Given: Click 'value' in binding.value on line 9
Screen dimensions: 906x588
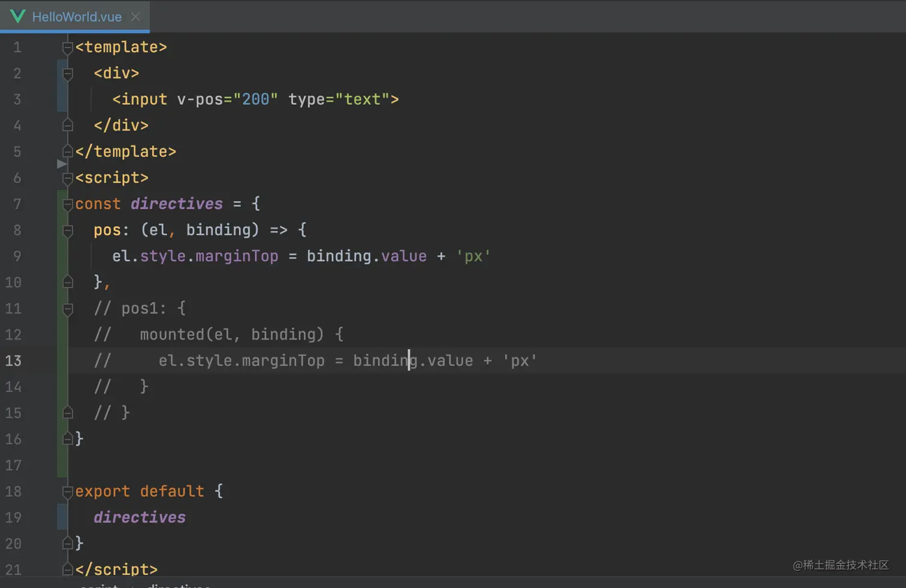Looking at the screenshot, I should [404, 256].
